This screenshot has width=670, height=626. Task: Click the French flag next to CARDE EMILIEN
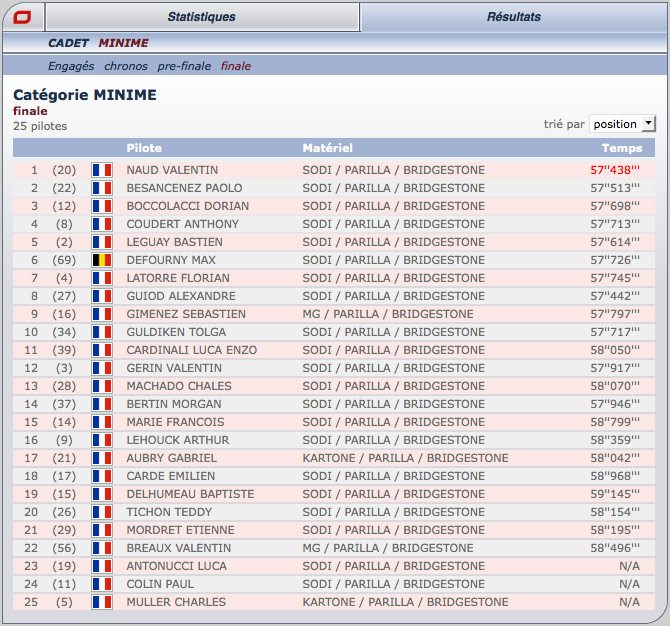point(102,476)
